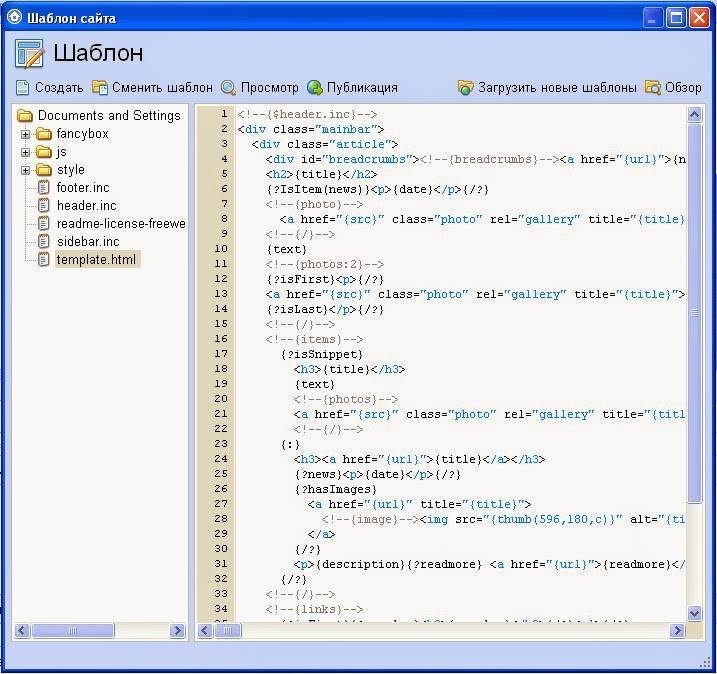
Task: Expand the js folder node
Action: (26, 152)
